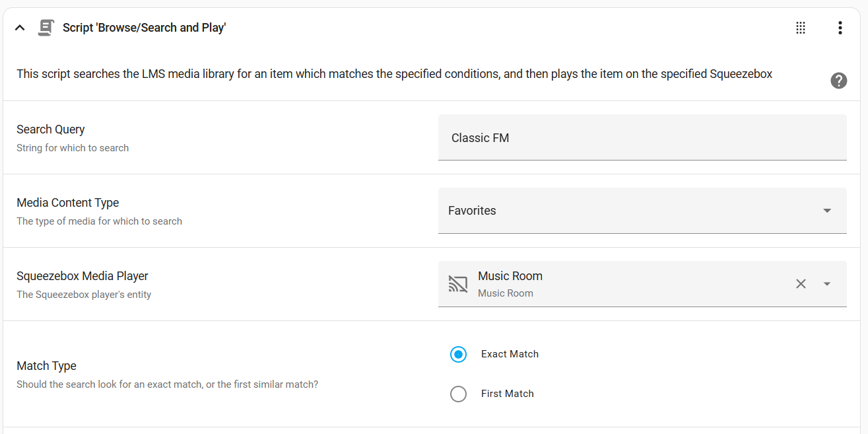Click the Media Content Type label

point(67,203)
